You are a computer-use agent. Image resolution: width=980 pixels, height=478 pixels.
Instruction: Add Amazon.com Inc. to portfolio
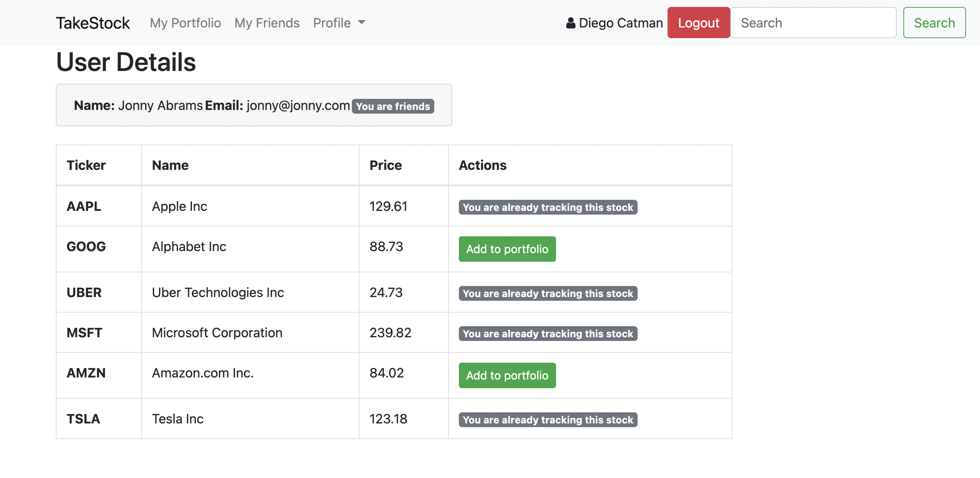pyautogui.click(x=507, y=375)
